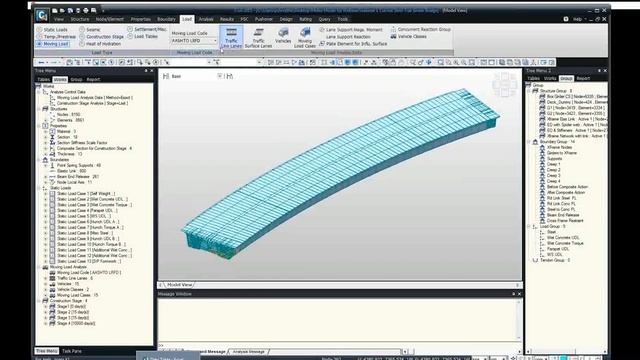640x360 pixels.
Task: Collapse Structure Group in Tree Menu 2
Action: click(x=529, y=91)
